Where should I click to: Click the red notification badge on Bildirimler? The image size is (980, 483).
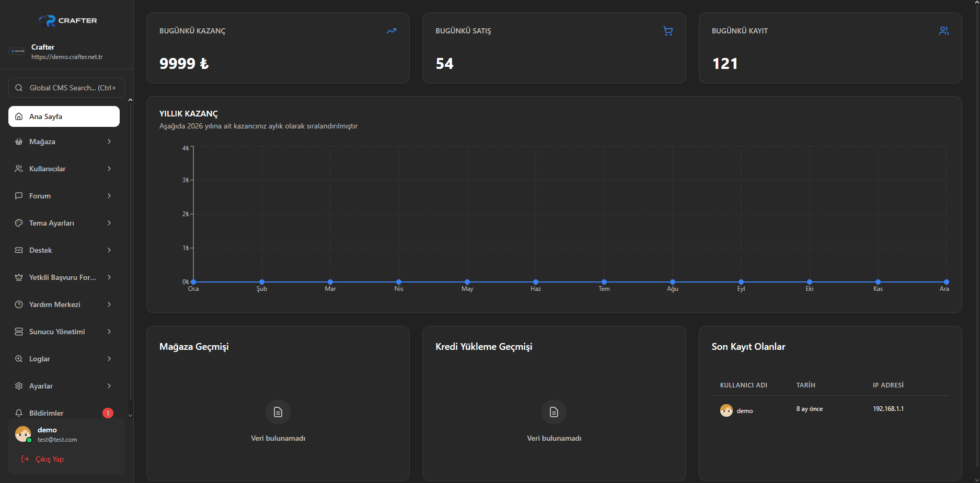pyautogui.click(x=108, y=413)
